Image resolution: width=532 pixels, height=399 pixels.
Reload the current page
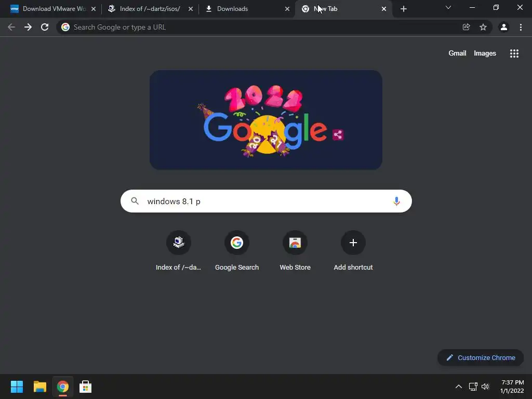click(45, 27)
